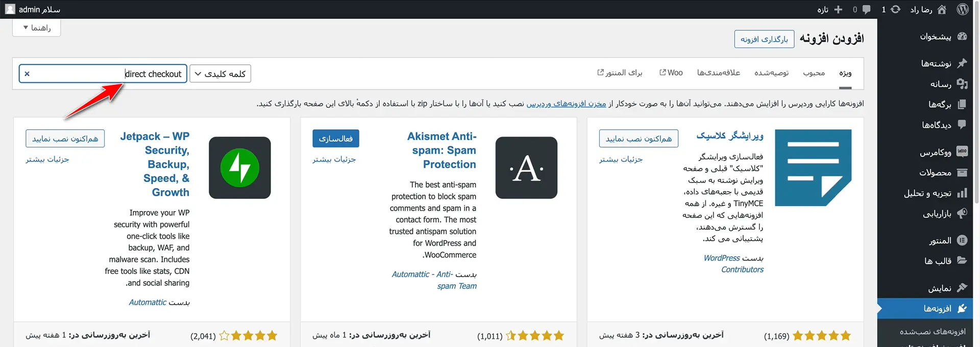
Task: Open the مخزن افزونه‌های وردپرس link
Action: tap(566, 103)
